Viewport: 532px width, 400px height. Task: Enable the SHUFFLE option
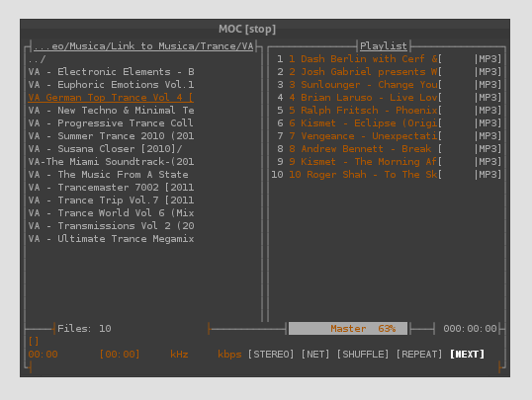point(363,355)
